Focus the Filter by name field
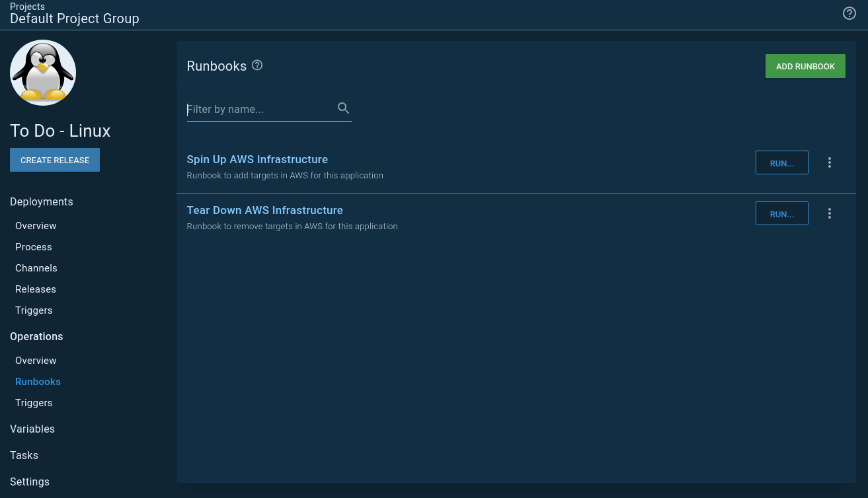Image resolution: width=868 pixels, height=498 pixels. click(260, 109)
